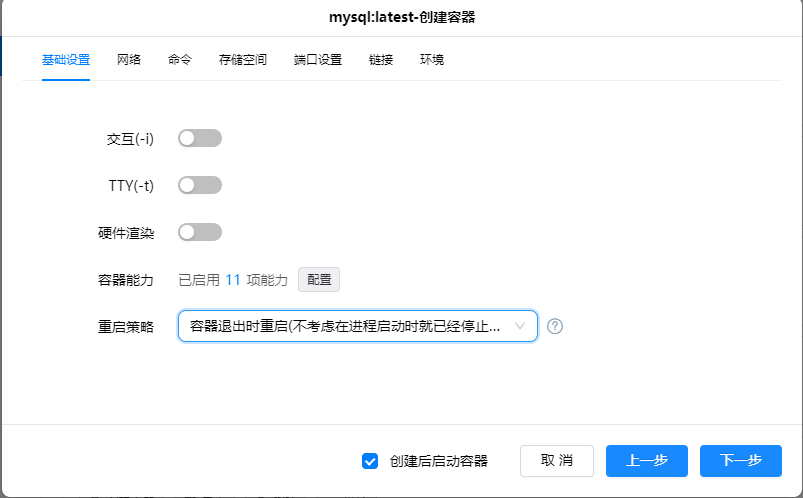Screen dimensions: 803x498
Task: Open the 命令 tab
Action: 180,60
